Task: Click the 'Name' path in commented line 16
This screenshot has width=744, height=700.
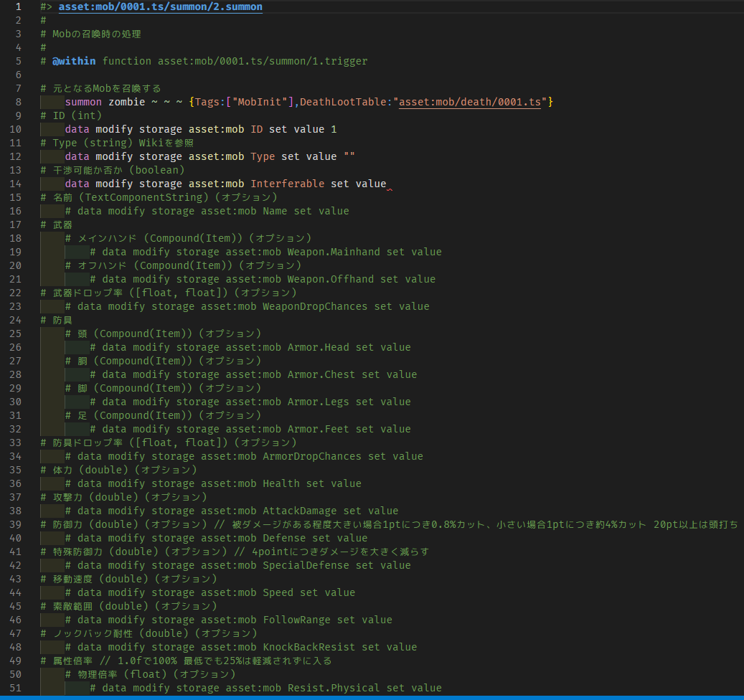Action: coord(275,211)
